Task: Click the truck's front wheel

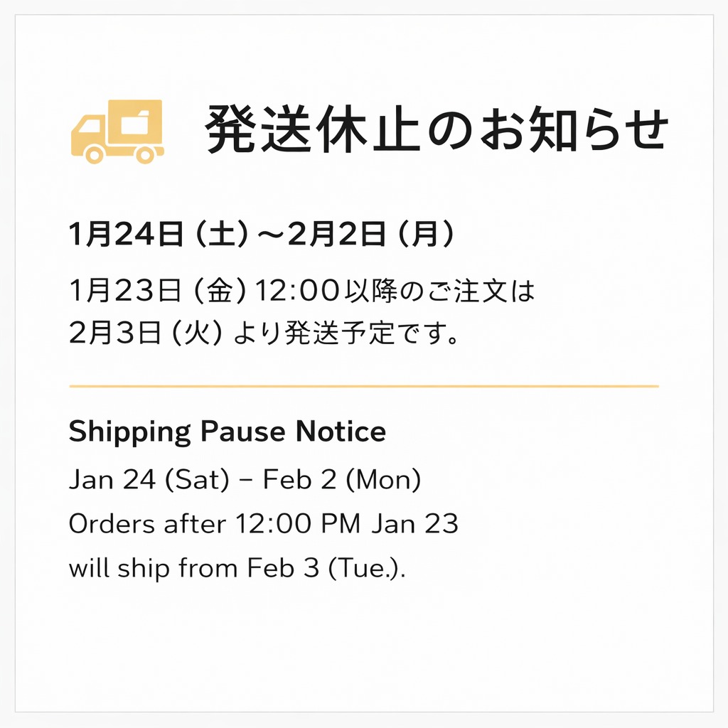Action: coord(94,153)
